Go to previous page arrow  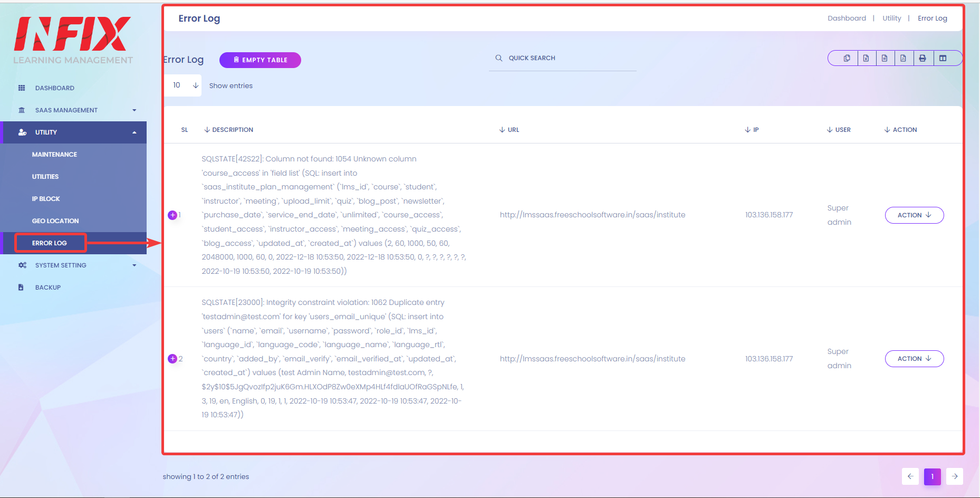coord(910,476)
